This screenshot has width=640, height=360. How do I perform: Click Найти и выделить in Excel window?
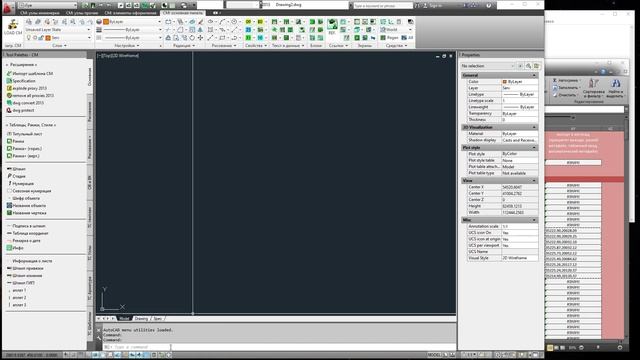pos(615,88)
